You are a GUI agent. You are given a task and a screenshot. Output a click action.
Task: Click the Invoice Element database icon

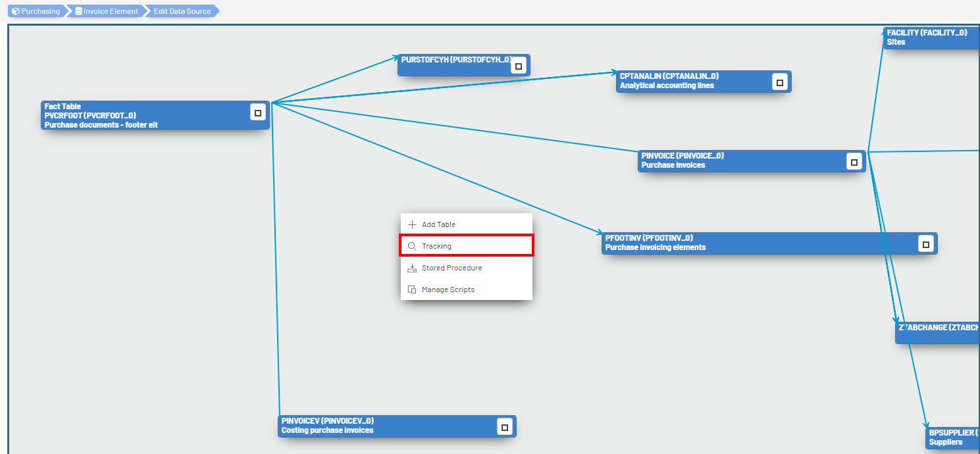[79, 11]
